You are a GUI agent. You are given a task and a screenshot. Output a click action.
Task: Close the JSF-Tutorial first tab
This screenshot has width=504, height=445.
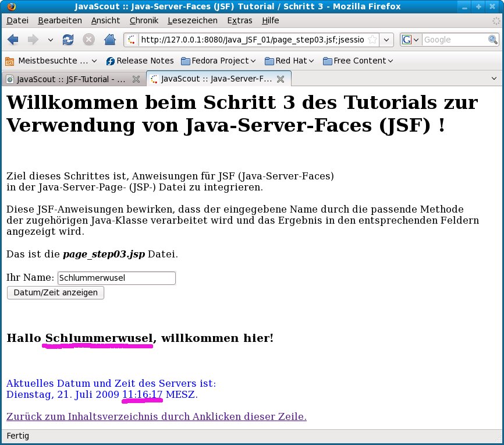[x=136, y=79]
